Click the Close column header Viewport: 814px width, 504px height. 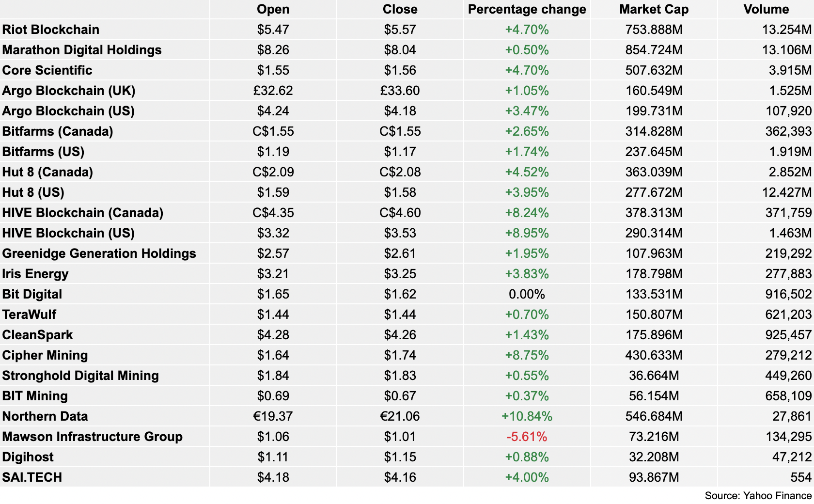(x=400, y=9)
